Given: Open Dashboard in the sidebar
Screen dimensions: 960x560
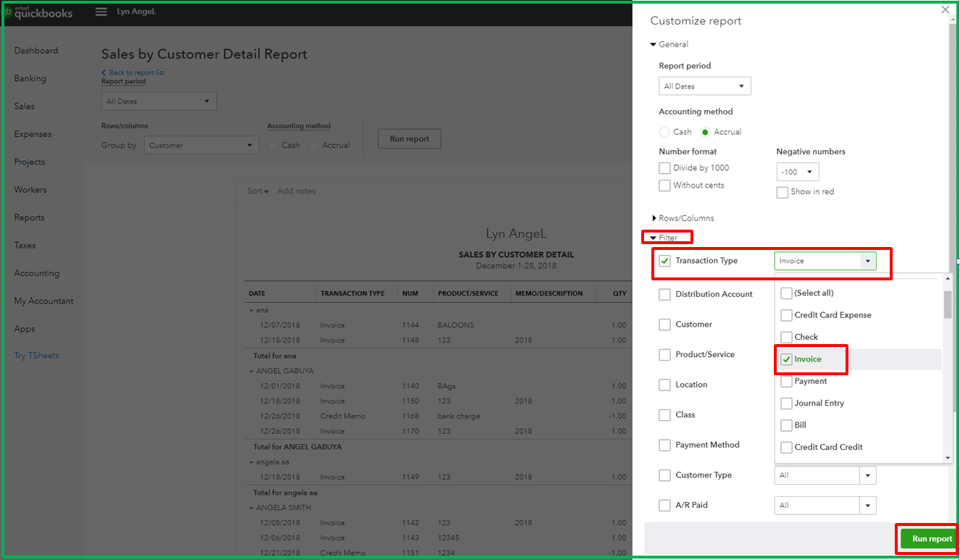Looking at the screenshot, I should coord(36,51).
